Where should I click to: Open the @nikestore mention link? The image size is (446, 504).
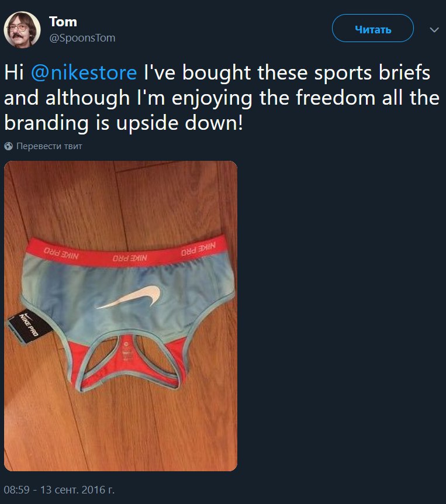click(84, 73)
